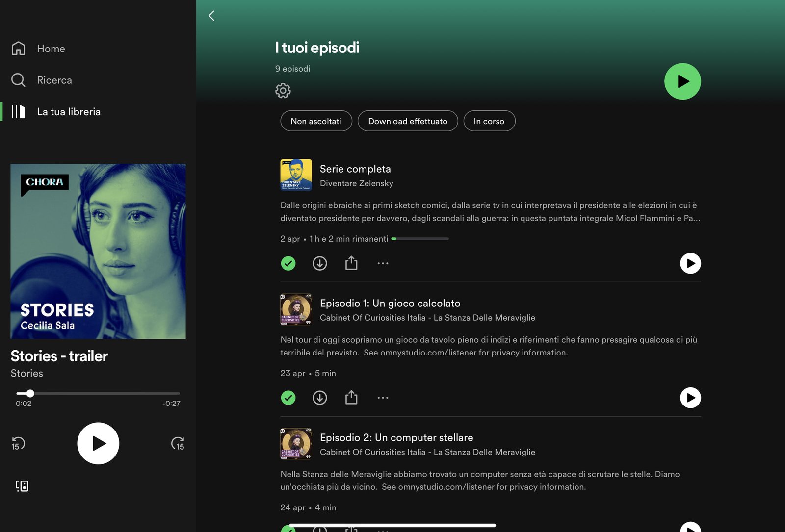The height and width of the screenshot is (532, 785).
Task: Open the connect to device icon
Action: click(22, 486)
